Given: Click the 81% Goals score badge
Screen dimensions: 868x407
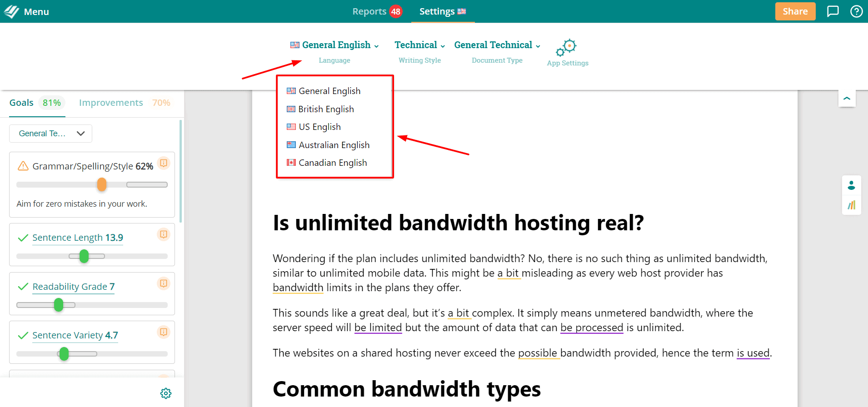Looking at the screenshot, I should [x=52, y=103].
